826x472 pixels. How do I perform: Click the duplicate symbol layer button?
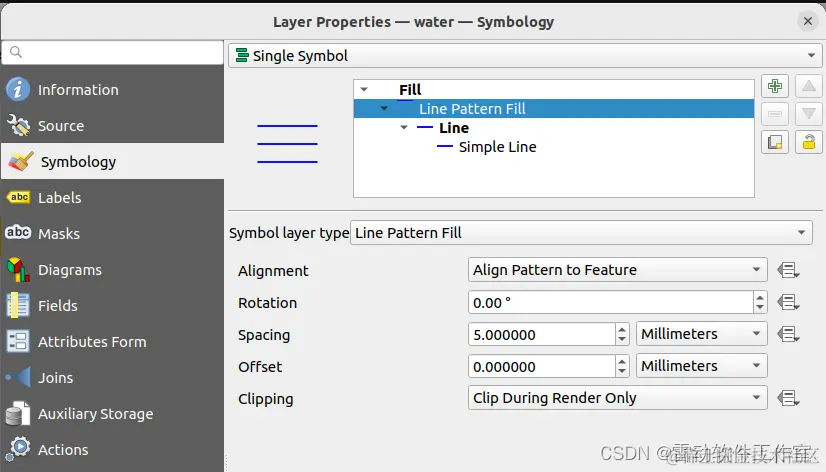click(x=774, y=142)
